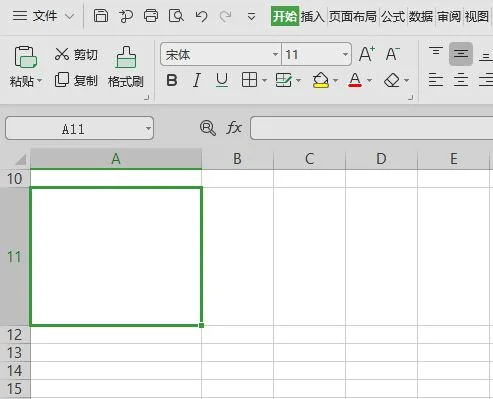Open the 页面布局 tab

click(x=353, y=16)
